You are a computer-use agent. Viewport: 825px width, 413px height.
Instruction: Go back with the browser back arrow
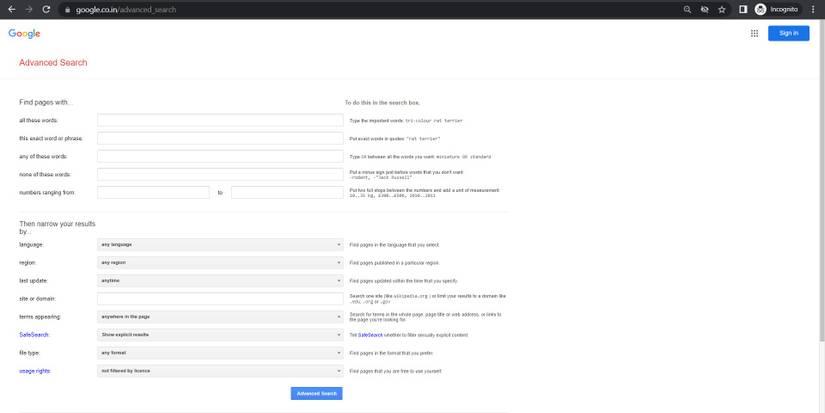12,9
